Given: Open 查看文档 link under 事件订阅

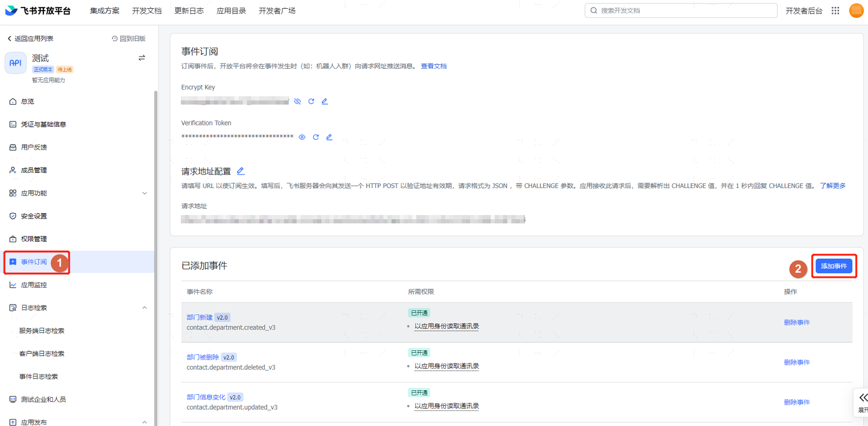Looking at the screenshot, I should [433, 66].
